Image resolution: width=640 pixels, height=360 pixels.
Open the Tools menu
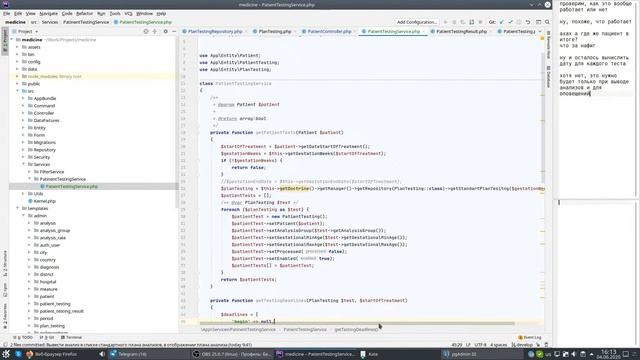click(115, 13)
